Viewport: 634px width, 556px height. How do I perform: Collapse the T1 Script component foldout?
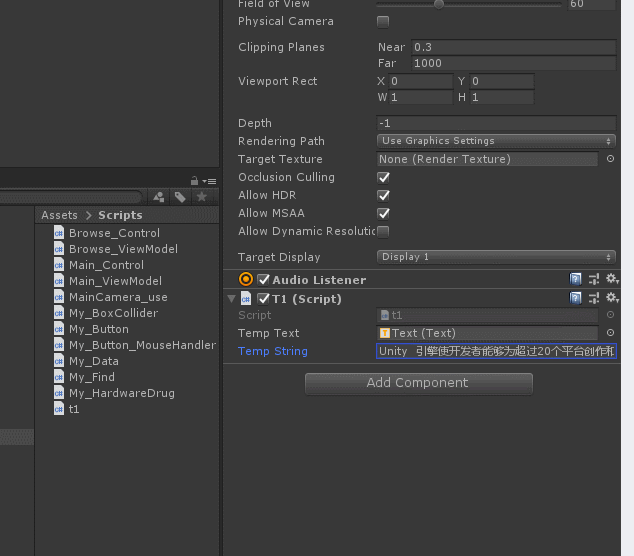(x=231, y=299)
